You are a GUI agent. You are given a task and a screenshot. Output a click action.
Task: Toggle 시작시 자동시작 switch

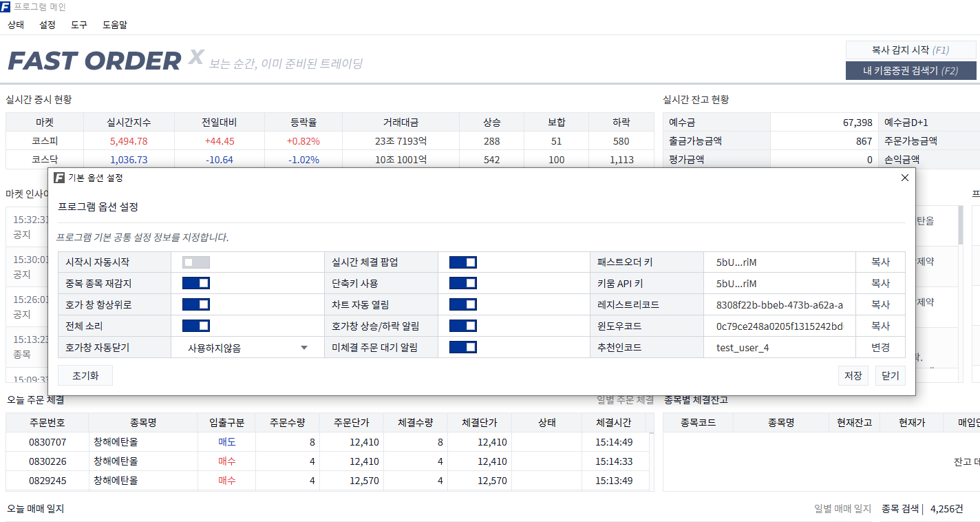(196, 262)
